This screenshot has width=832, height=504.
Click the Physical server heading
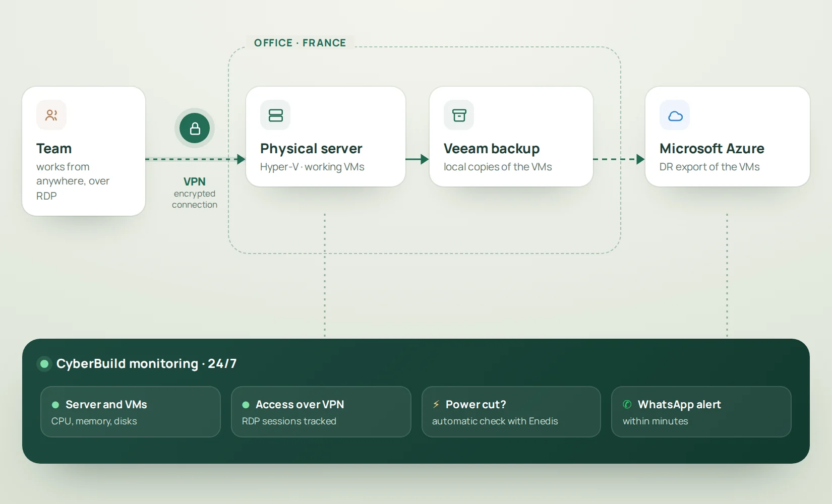pos(311,149)
